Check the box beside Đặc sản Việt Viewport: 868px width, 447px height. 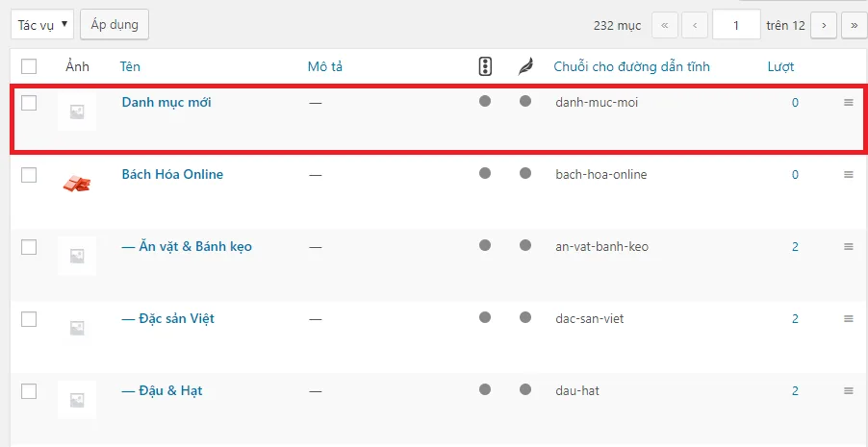(x=29, y=318)
